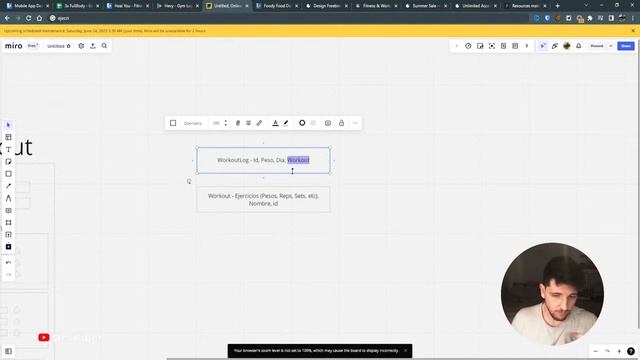Select the Sticky note tool
The height and width of the screenshot is (360, 640).
point(8,162)
